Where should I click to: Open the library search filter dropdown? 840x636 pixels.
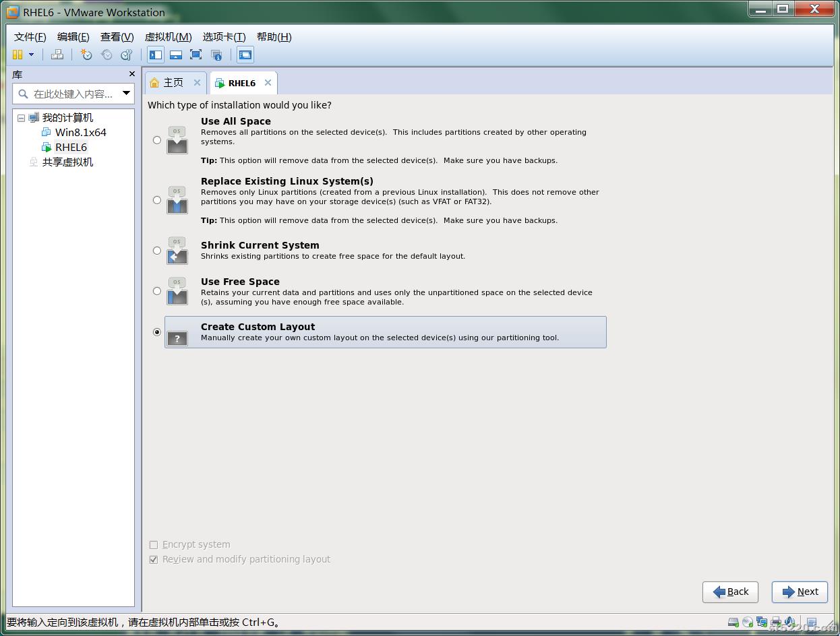point(126,93)
